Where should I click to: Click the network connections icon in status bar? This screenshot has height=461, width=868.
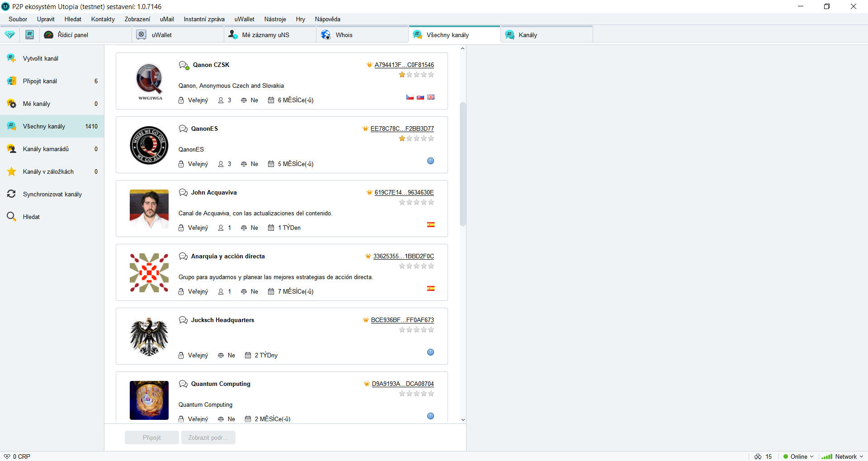(x=758, y=456)
